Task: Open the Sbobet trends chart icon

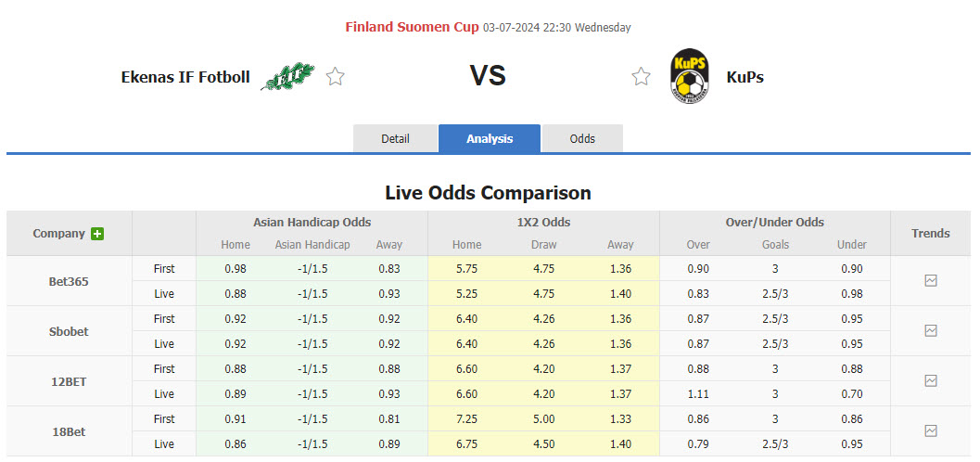Action: [x=931, y=330]
